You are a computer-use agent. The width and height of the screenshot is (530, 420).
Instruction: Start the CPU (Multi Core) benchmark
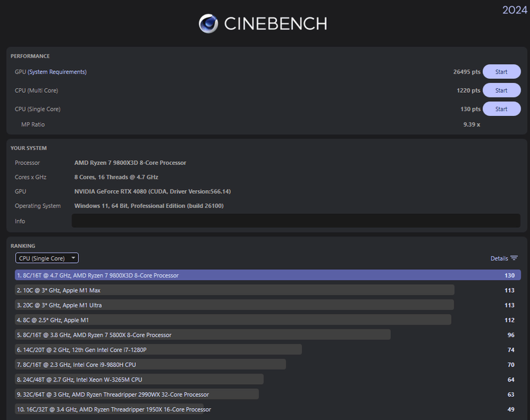[x=501, y=90]
